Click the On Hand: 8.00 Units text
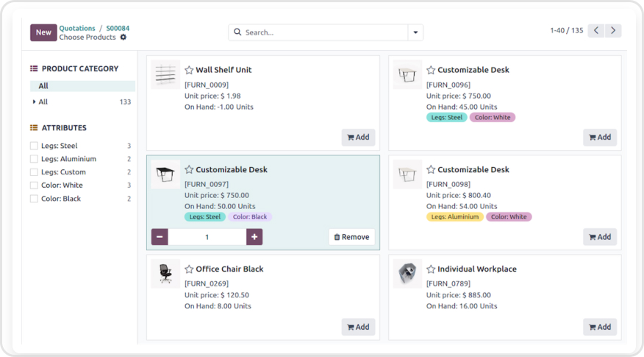 click(218, 306)
